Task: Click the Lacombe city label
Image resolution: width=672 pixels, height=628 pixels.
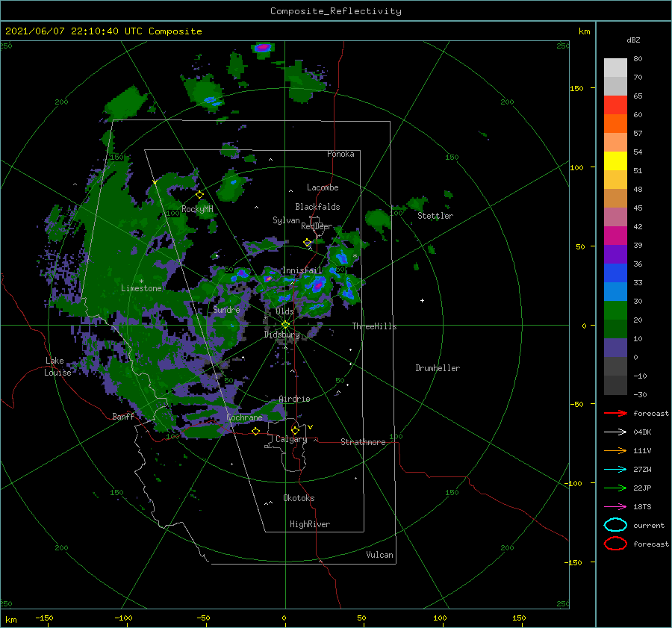Action: [323, 187]
